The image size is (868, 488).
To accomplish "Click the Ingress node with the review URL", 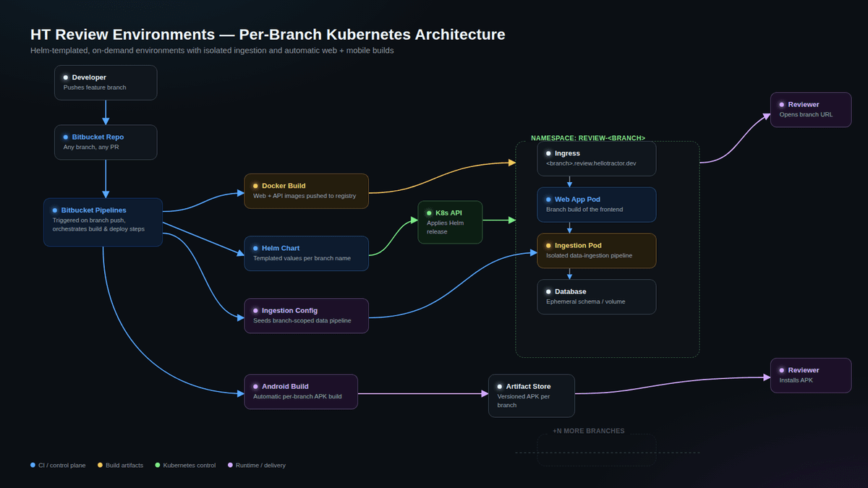I will click(x=597, y=158).
